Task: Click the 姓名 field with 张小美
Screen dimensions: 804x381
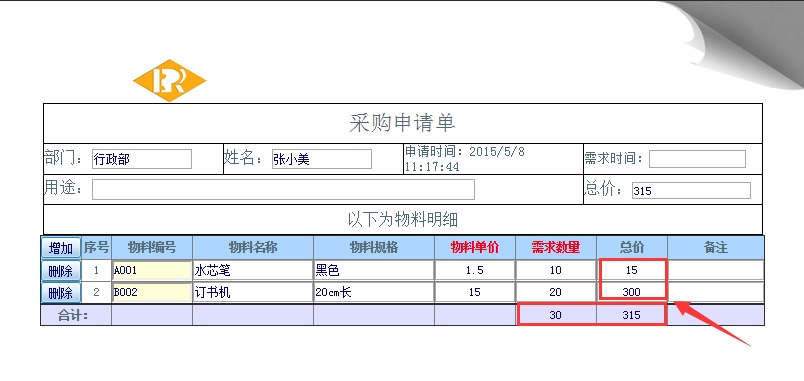Action: 321,159
